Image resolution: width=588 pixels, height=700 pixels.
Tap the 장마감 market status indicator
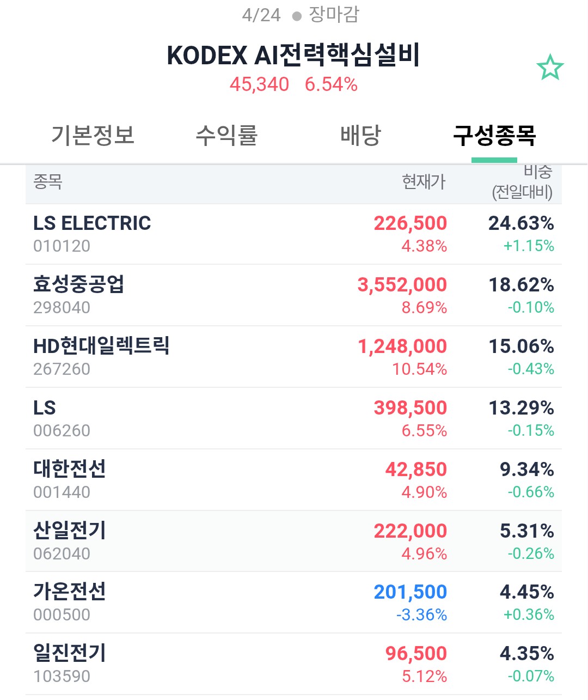tap(327, 15)
